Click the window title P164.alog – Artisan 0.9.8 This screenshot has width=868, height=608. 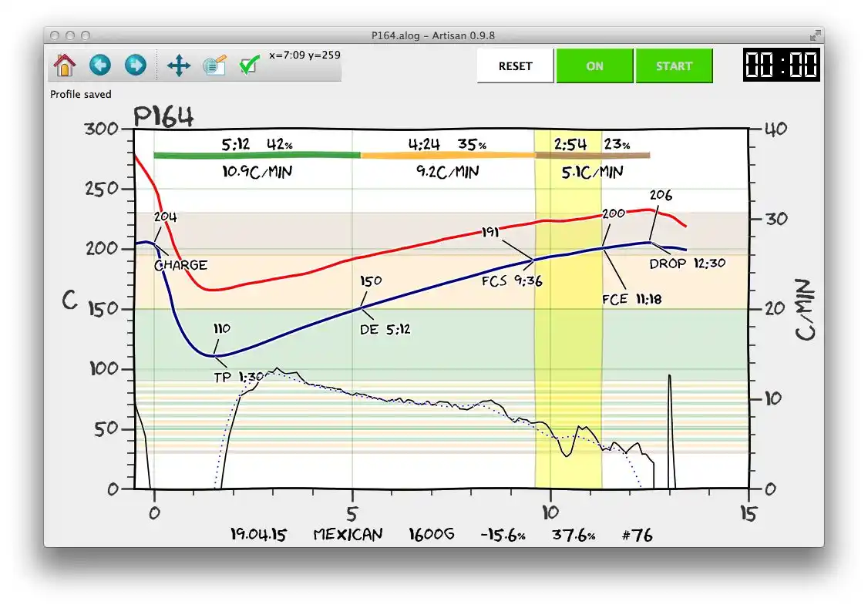pyautogui.click(x=433, y=35)
